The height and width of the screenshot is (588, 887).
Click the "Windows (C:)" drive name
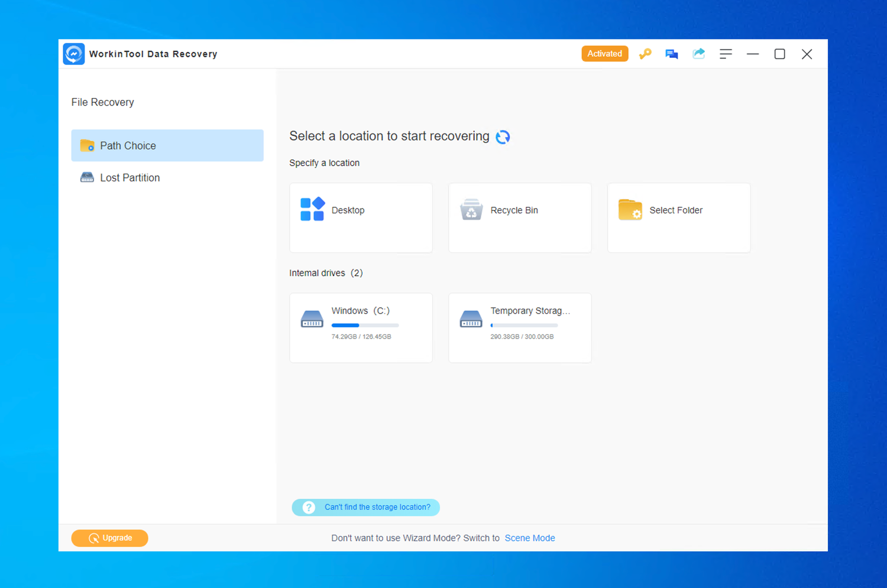(x=361, y=311)
